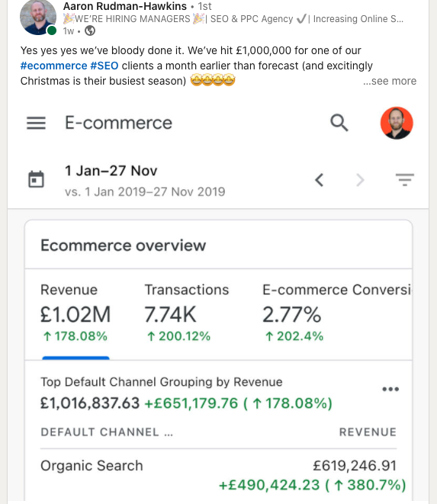The image size is (437, 504).
Task: Click the 1w post timestamp
Action: [x=69, y=31]
